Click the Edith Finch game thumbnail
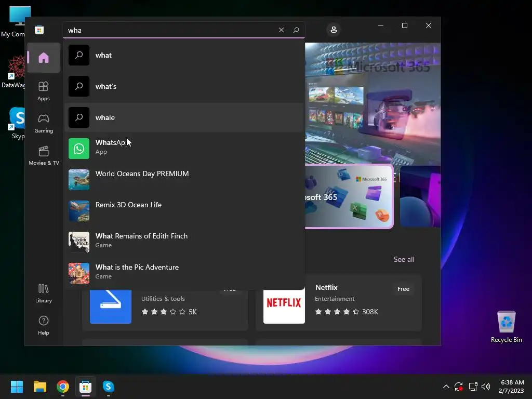The height and width of the screenshot is (399, 532). coord(79,242)
